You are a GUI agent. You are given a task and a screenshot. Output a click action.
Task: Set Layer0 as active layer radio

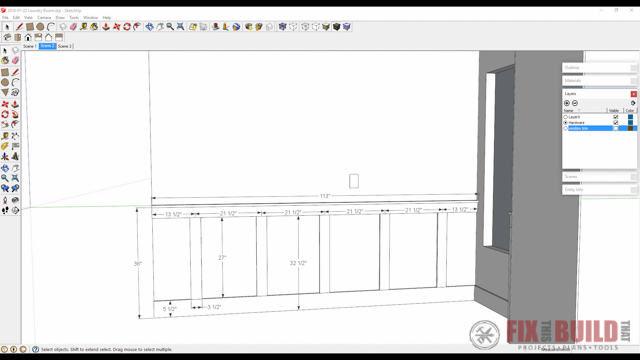coord(566,117)
